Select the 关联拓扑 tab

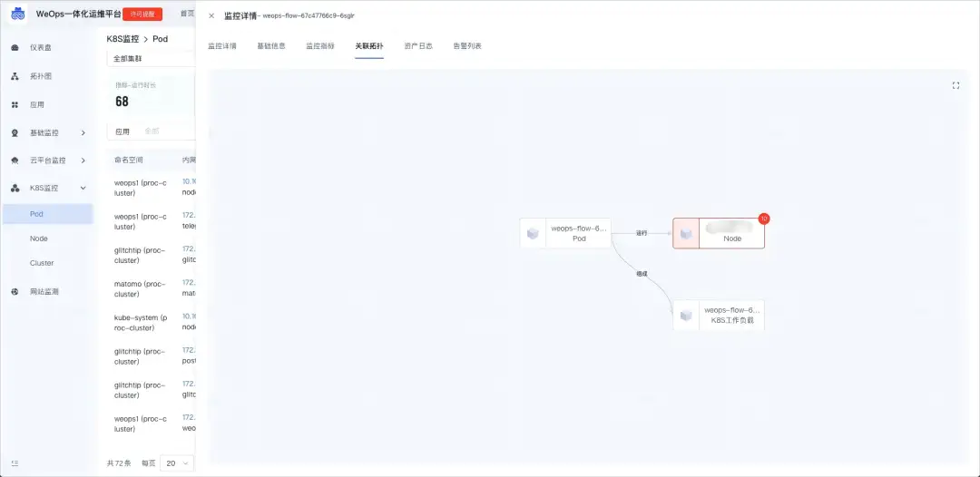click(369, 46)
